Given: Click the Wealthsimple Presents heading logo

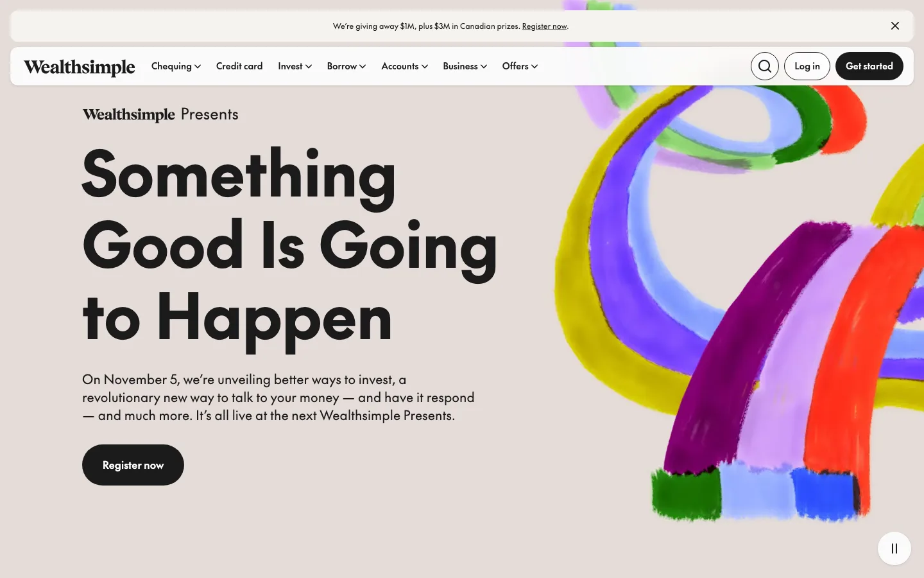Looking at the screenshot, I should point(160,114).
